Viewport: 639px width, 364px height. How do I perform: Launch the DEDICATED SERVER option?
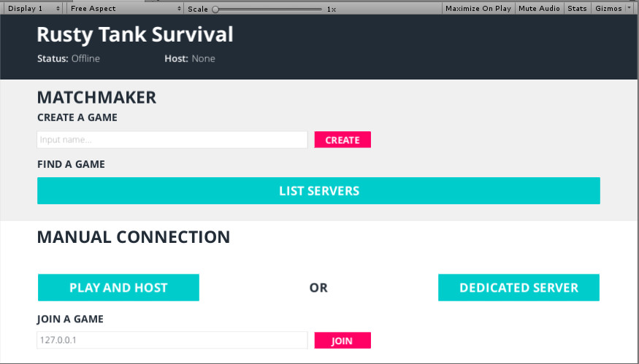pos(519,287)
